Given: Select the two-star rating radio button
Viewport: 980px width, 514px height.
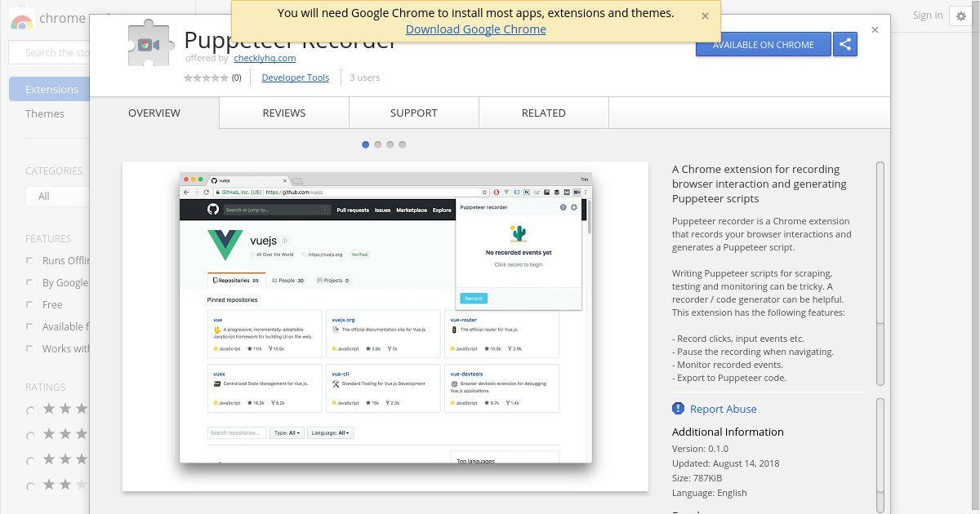Looking at the screenshot, I should tap(30, 486).
